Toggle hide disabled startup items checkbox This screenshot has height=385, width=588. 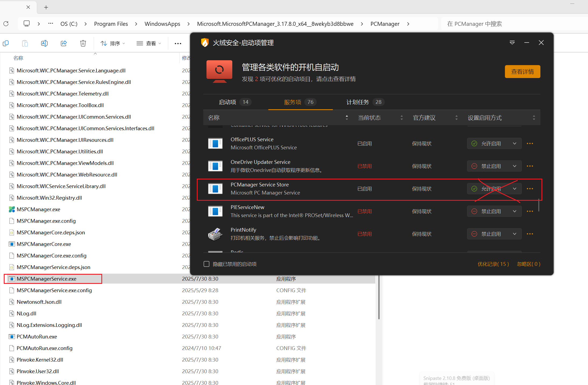[206, 264]
